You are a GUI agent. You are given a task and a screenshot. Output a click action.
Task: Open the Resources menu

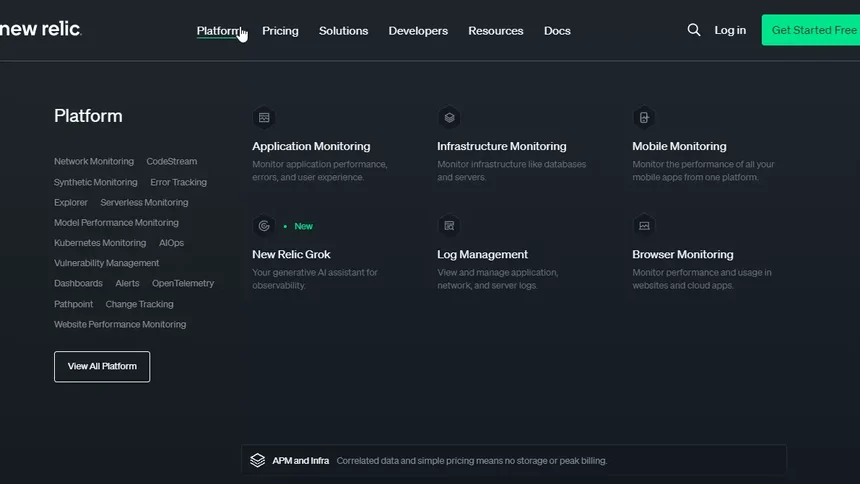tap(496, 31)
